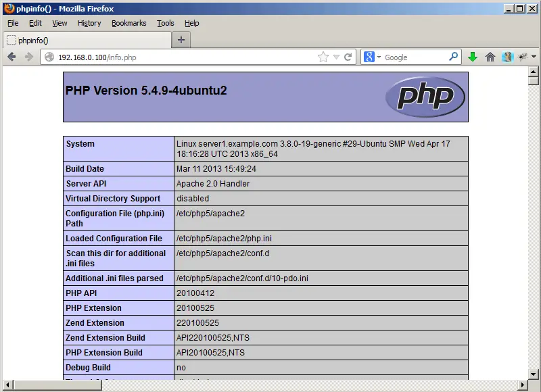Open the Tools menu
Image resolution: width=541 pixels, height=392 pixels.
pos(166,23)
